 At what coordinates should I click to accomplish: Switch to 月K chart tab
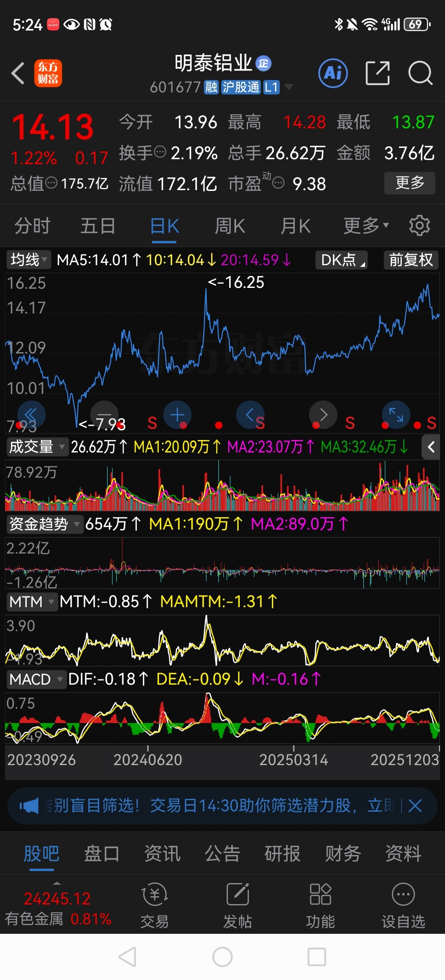point(296,226)
